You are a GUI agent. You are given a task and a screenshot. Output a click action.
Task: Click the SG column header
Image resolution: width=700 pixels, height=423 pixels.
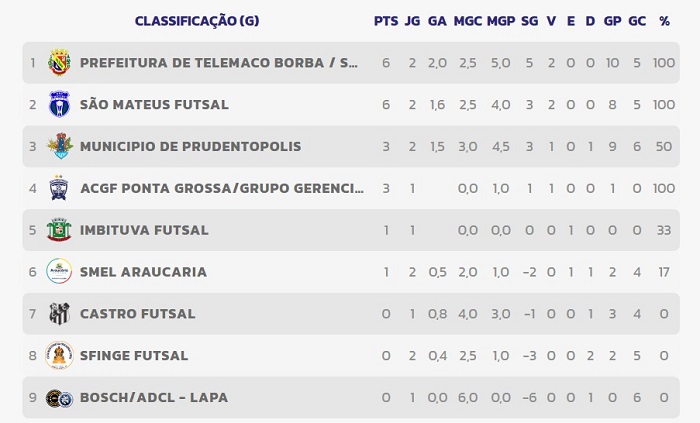click(529, 21)
